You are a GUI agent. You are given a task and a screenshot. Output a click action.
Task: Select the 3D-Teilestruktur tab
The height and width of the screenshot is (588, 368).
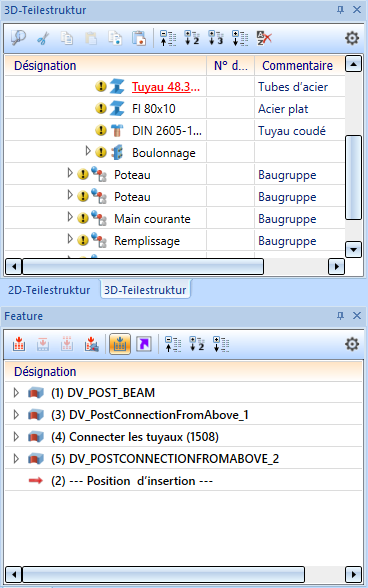[x=145, y=290]
